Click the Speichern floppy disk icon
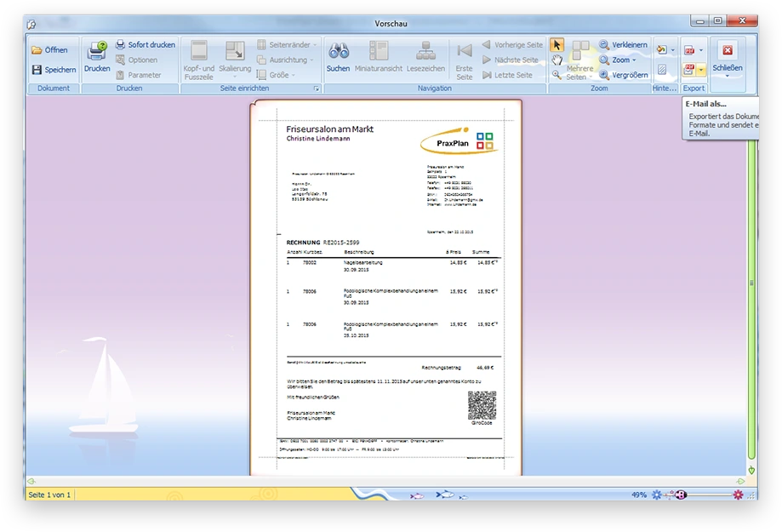782x532 pixels. click(x=37, y=70)
